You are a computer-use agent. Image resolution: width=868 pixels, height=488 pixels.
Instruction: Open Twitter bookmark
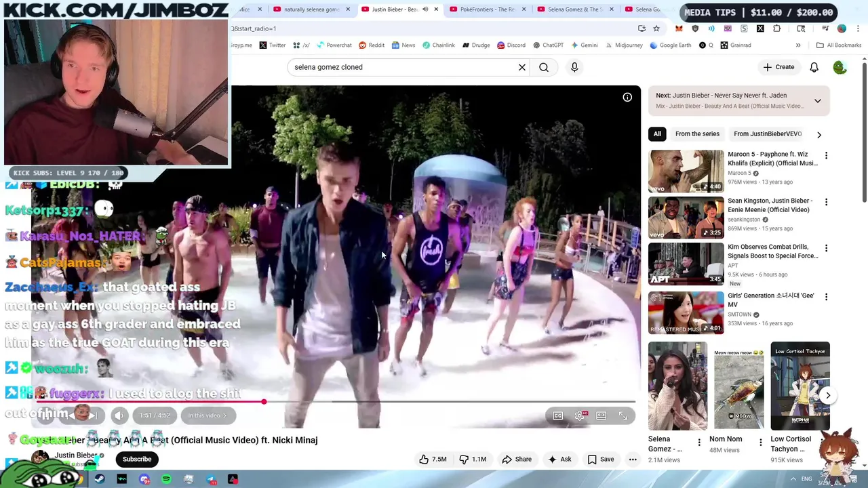point(273,45)
